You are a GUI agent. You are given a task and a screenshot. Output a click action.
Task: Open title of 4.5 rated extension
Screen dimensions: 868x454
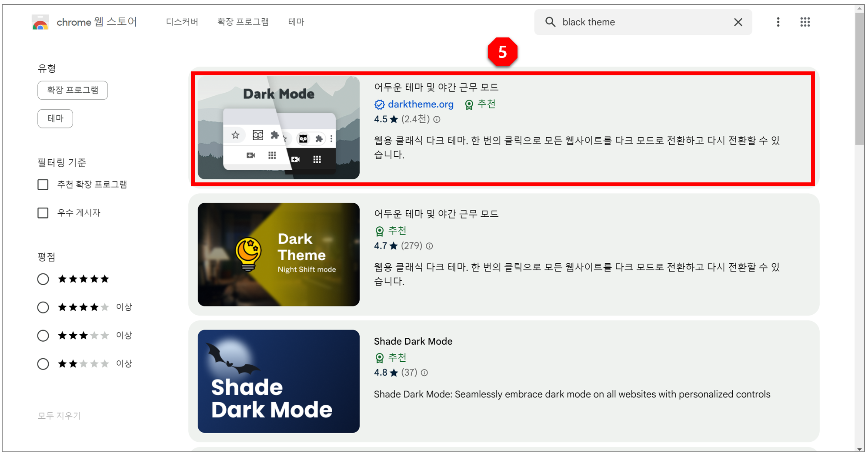click(x=436, y=87)
